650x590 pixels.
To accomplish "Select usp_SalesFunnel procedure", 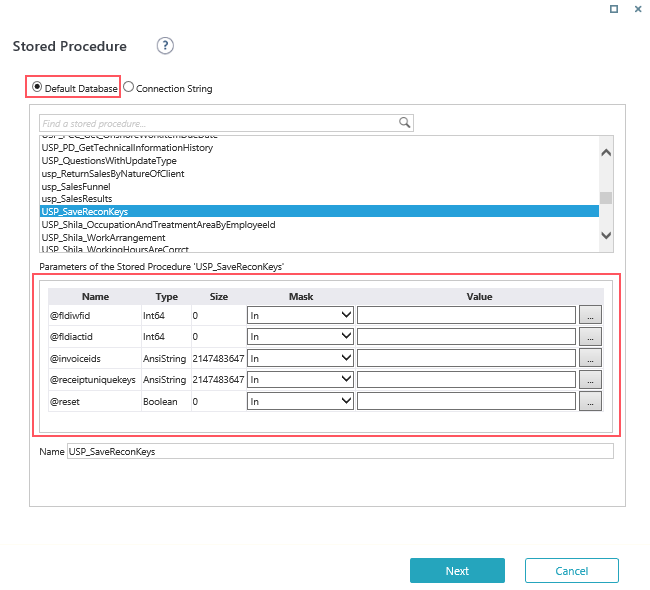I will [76, 187].
